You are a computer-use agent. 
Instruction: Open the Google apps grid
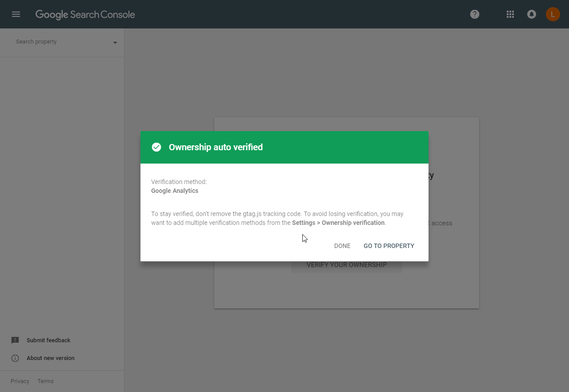pos(510,14)
